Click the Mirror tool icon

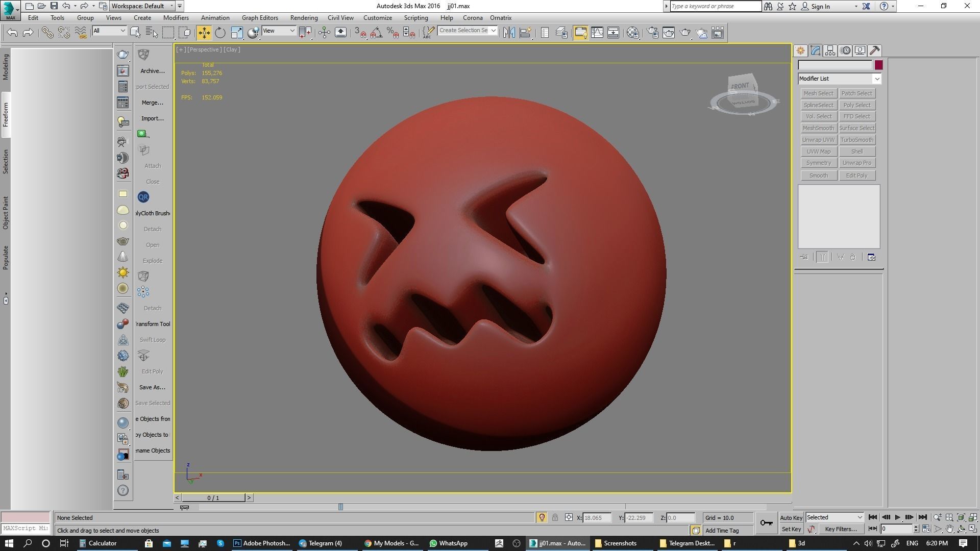(x=509, y=33)
